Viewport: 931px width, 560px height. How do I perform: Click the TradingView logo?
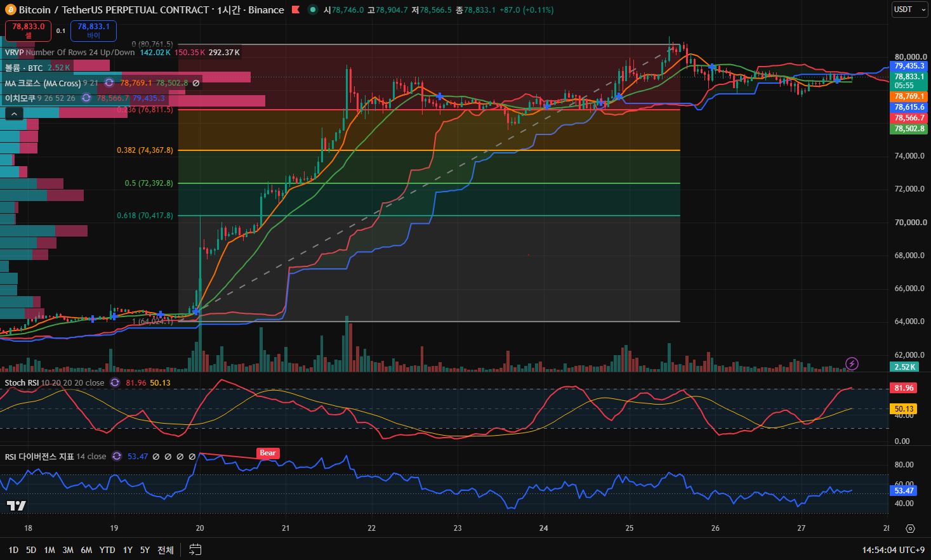(17, 505)
